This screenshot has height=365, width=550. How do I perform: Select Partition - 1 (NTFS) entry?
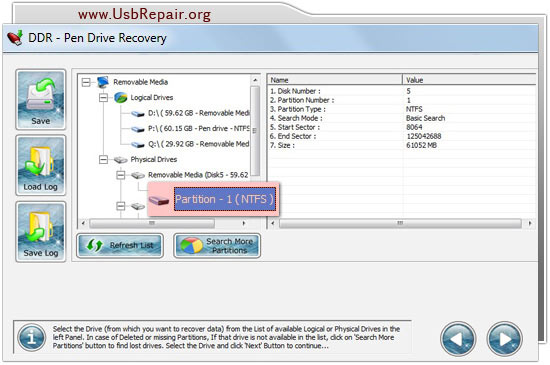click(x=224, y=199)
